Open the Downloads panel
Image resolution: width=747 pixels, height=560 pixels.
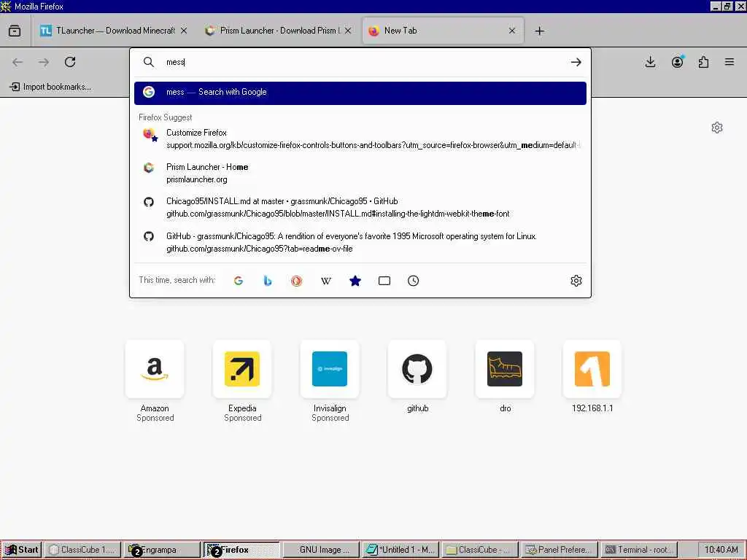pyautogui.click(x=650, y=62)
